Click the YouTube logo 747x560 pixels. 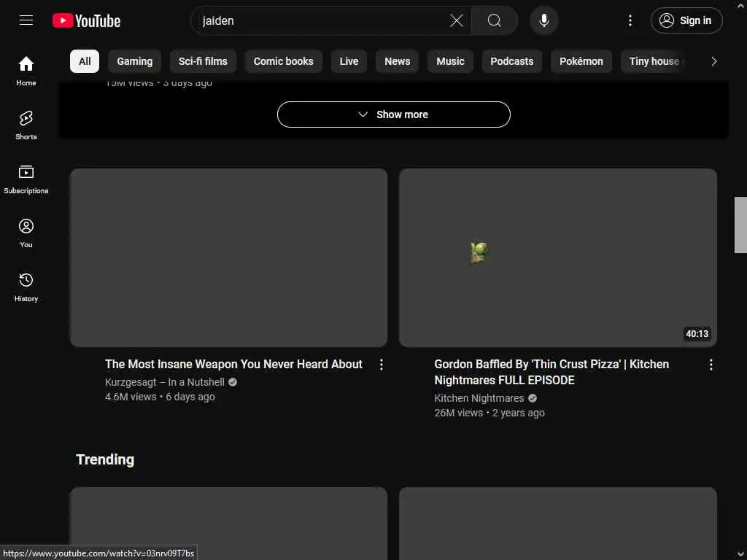(86, 20)
